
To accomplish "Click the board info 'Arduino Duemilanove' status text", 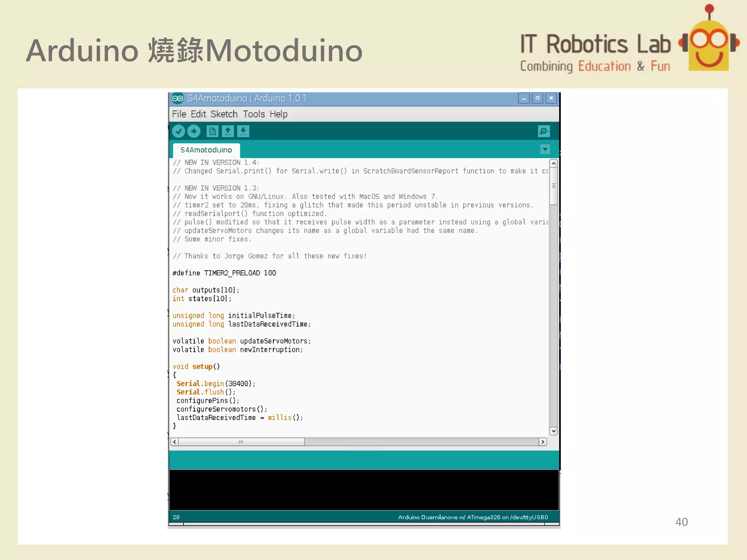I will pos(473,517).
